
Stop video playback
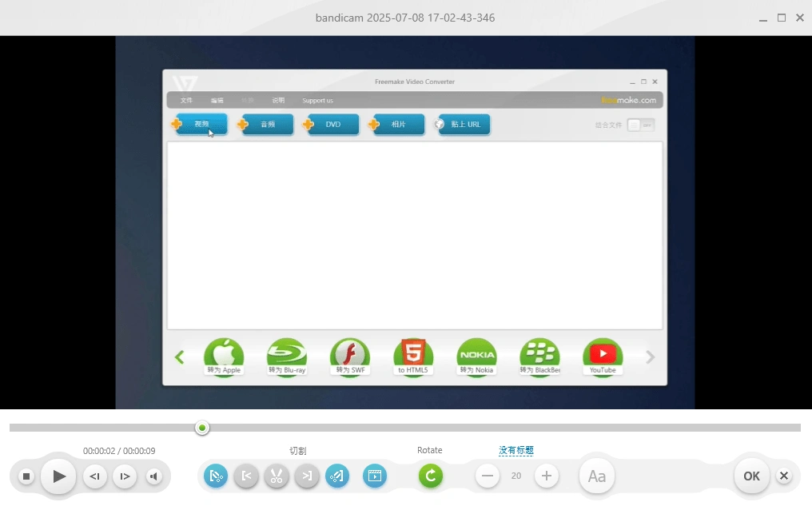26,476
